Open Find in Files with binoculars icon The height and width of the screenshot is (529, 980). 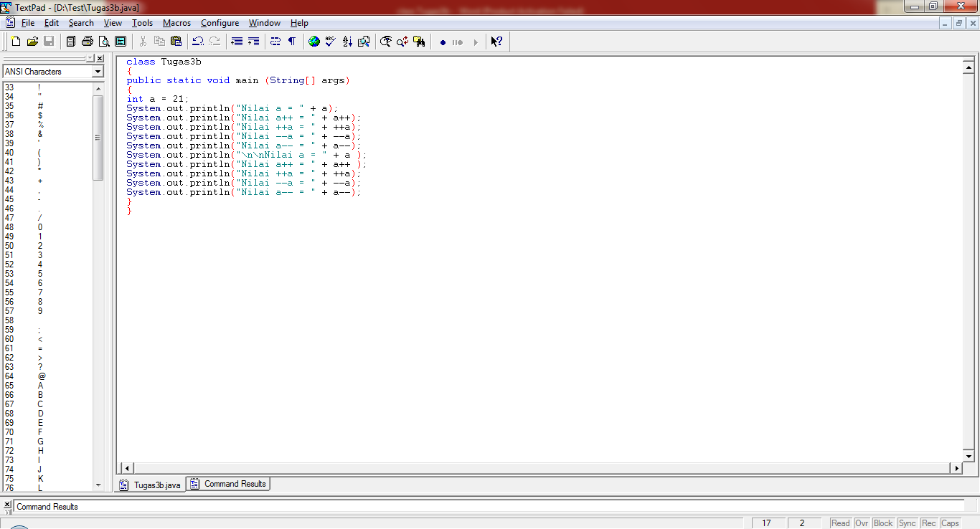419,42
